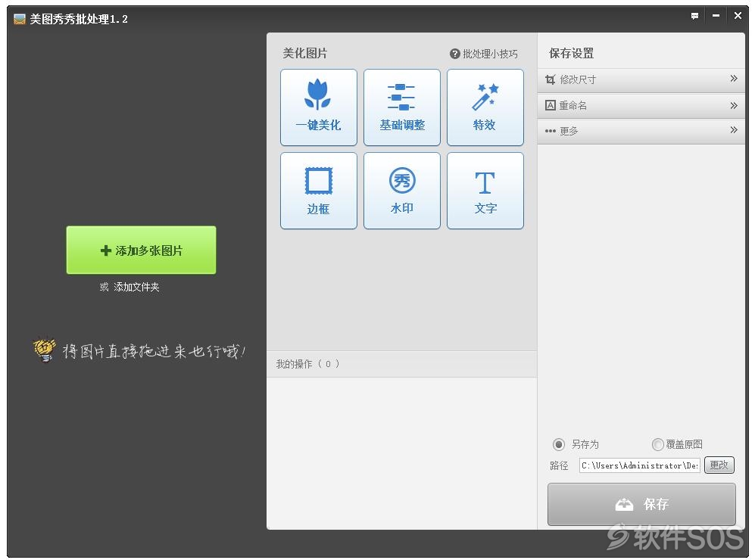Open the 文字 text tool
The width and height of the screenshot is (755, 560).
click(x=485, y=191)
